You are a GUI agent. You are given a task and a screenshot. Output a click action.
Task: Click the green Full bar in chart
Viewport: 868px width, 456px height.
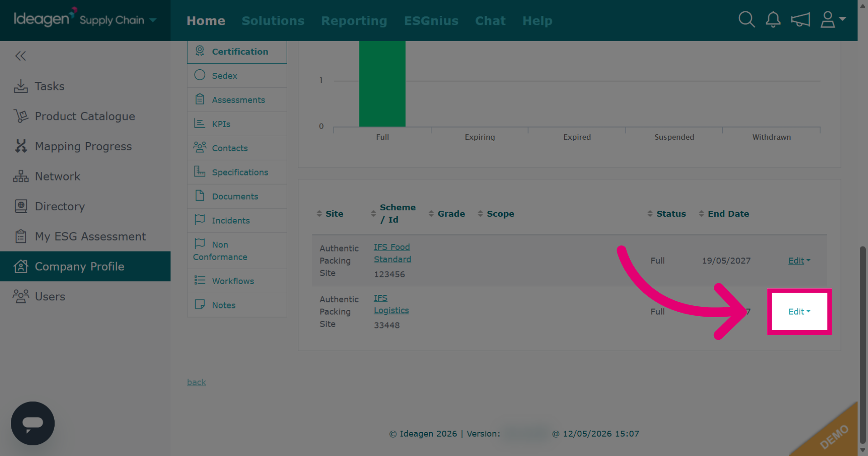(382, 84)
